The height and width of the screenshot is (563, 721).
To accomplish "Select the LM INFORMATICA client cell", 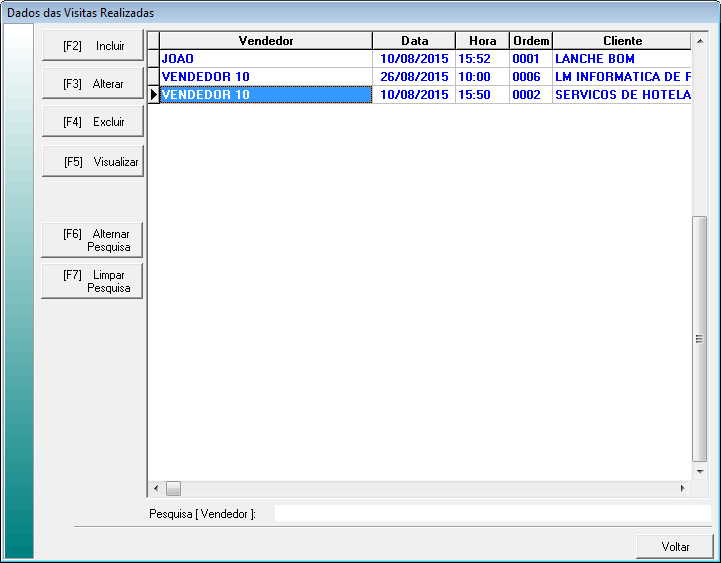I will pyautogui.click(x=621, y=77).
